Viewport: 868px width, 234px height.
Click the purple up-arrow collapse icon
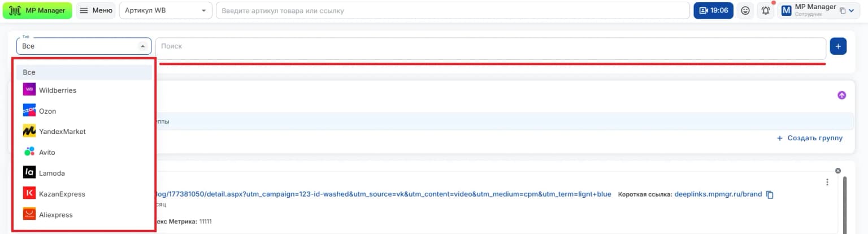(841, 96)
